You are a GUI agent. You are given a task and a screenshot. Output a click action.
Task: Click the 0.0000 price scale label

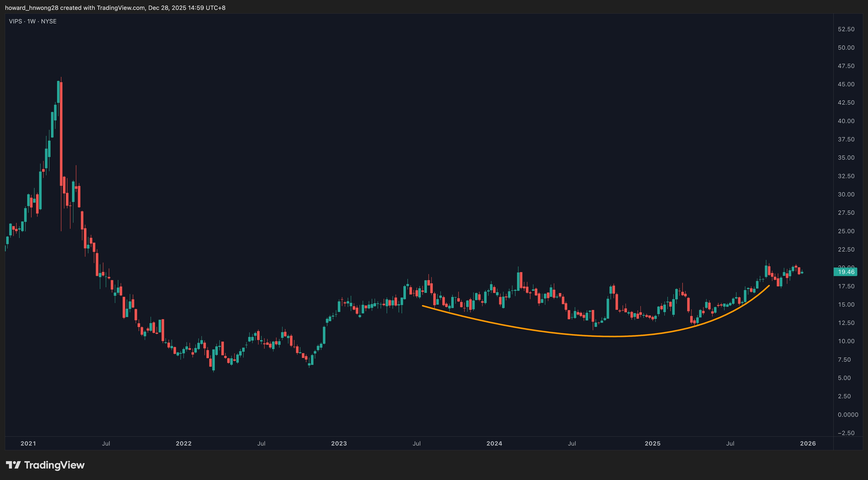tap(848, 415)
